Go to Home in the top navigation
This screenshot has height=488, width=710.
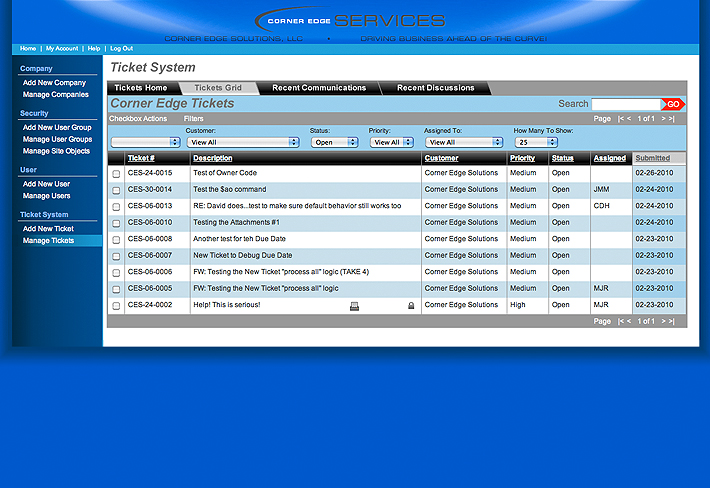pyautogui.click(x=28, y=48)
